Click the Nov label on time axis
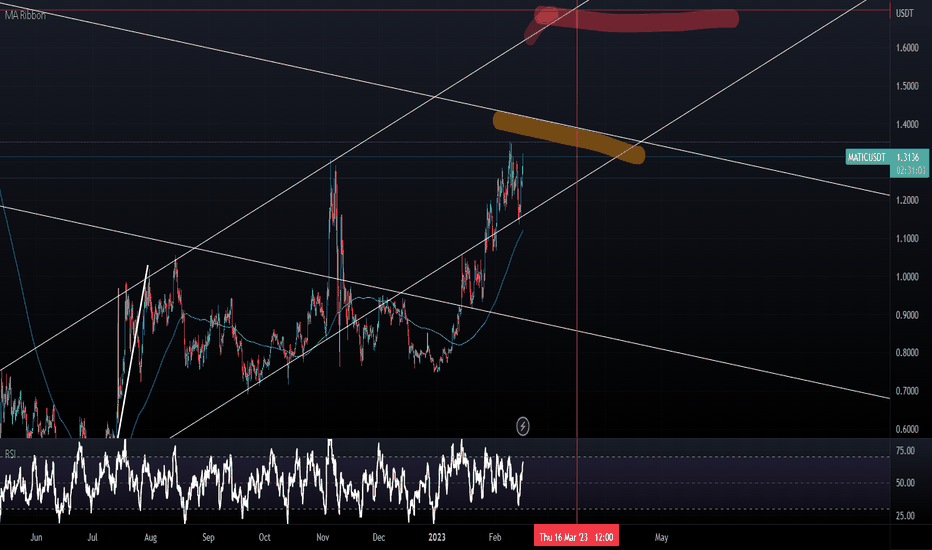932x550 pixels. tap(323, 538)
